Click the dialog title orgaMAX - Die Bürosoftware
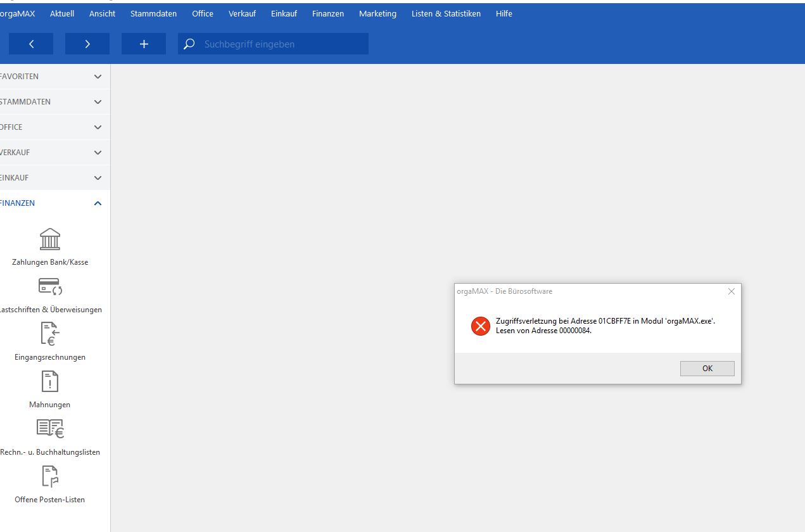Viewport: 805px width, 532px height. coord(505,291)
